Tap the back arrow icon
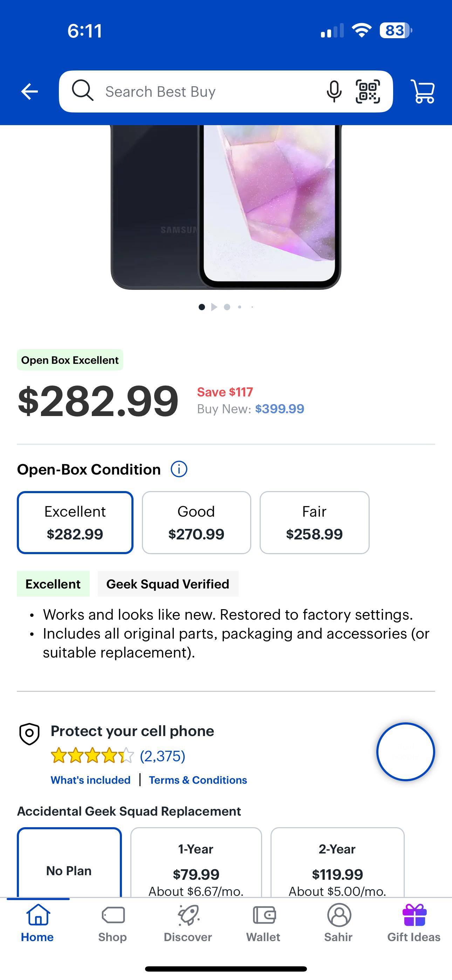 [x=29, y=90]
